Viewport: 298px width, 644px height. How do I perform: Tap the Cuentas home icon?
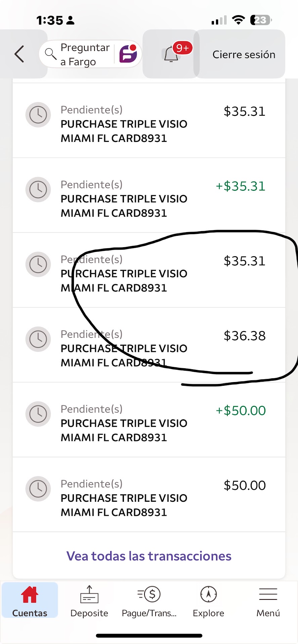[x=30, y=595]
